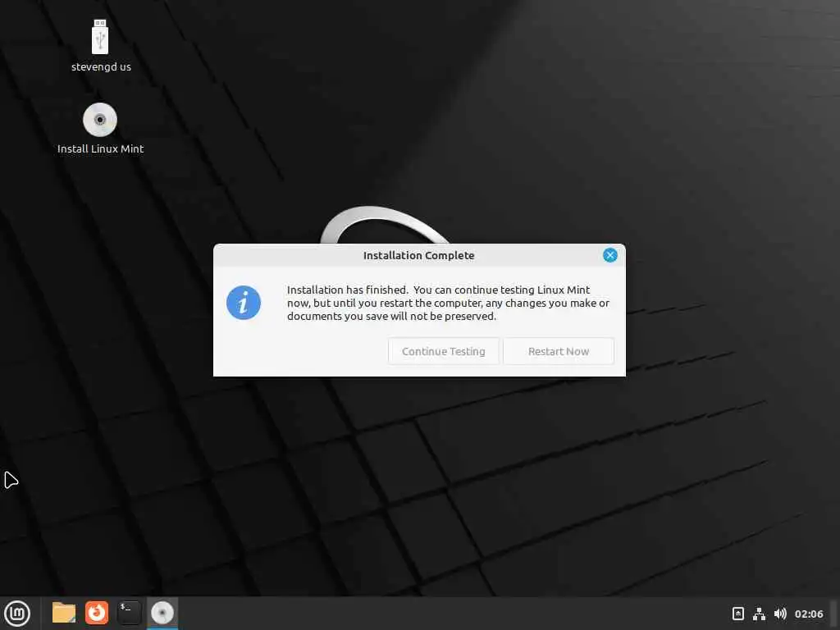The width and height of the screenshot is (840, 630).
Task: Choose Continue Testing in the dialog
Action: pyautogui.click(x=444, y=351)
